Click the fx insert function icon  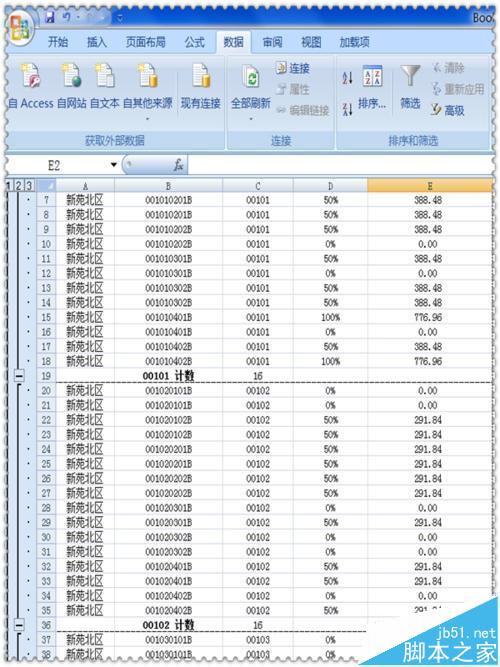click(178, 165)
